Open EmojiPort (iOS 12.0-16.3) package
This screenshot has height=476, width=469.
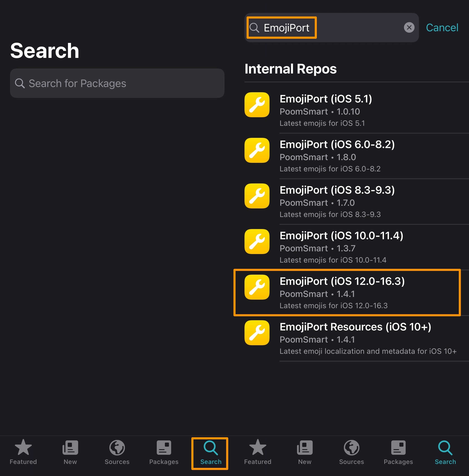357,292
